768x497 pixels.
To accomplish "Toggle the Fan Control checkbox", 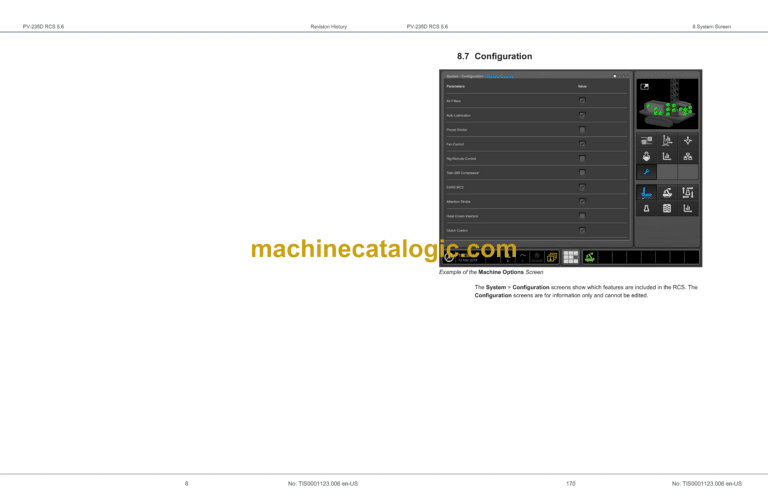I will (x=582, y=144).
